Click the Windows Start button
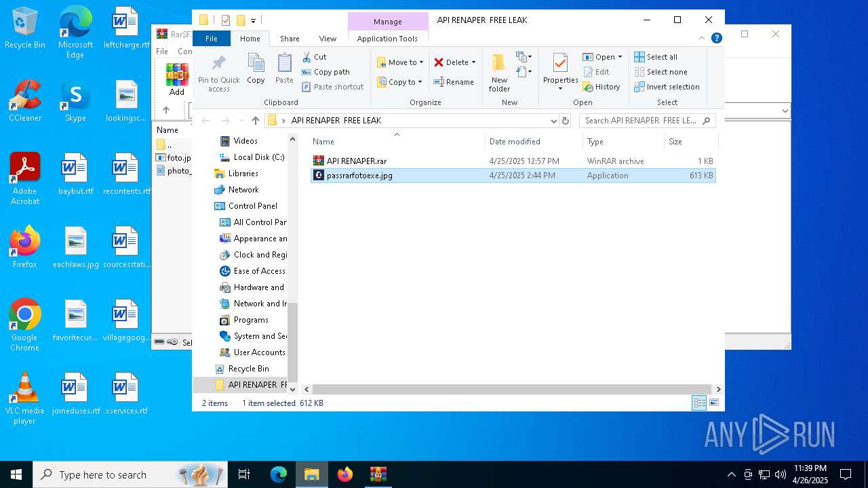This screenshot has height=488, width=868. [x=16, y=474]
